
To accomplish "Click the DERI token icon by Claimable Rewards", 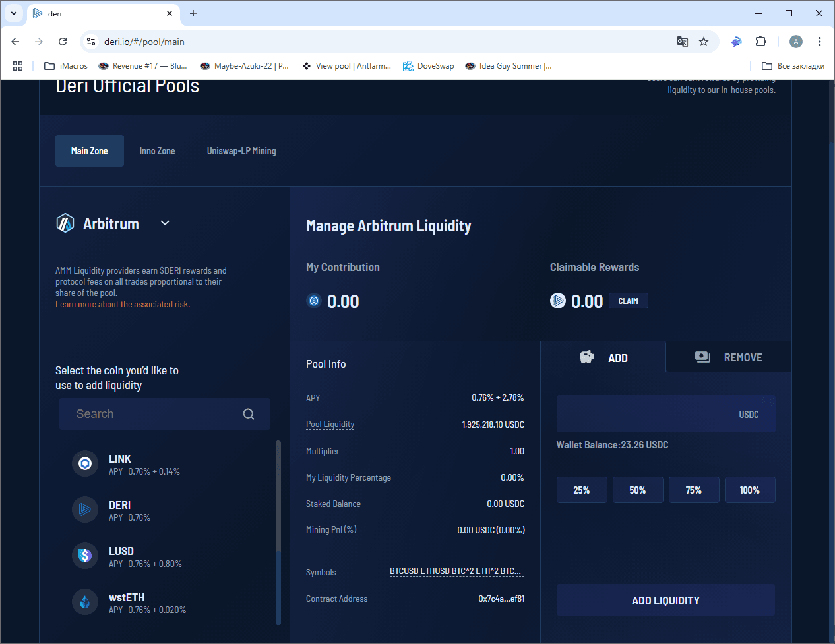I will (558, 301).
